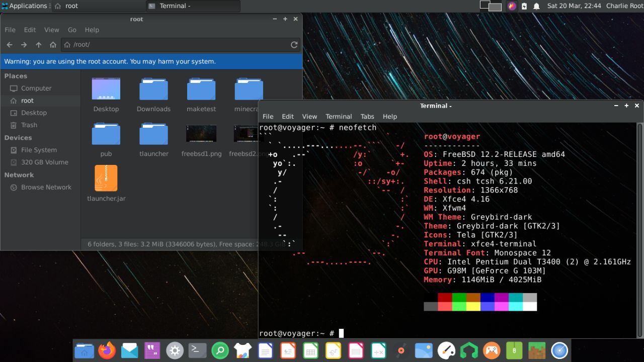
Task: Launch LibreOffice Impress from the dock
Action: pyautogui.click(x=288, y=350)
